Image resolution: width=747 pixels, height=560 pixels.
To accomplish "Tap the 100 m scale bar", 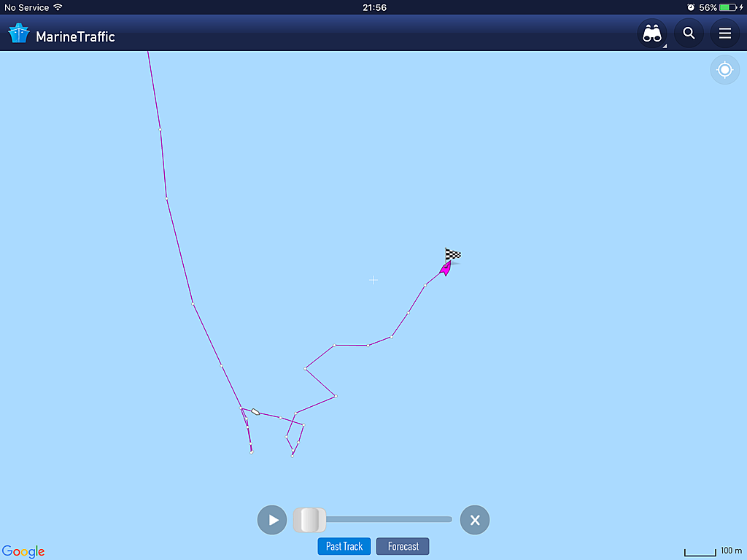I will click(713, 551).
